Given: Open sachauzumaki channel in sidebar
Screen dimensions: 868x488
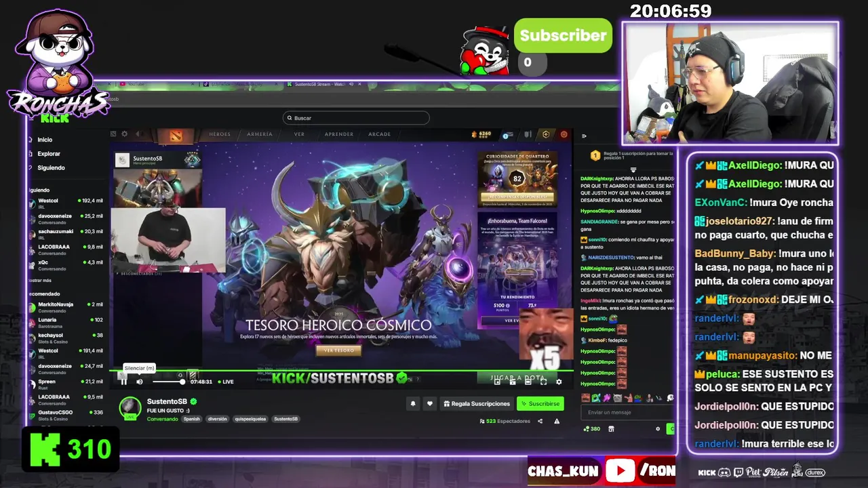Looking at the screenshot, I should [66, 235].
